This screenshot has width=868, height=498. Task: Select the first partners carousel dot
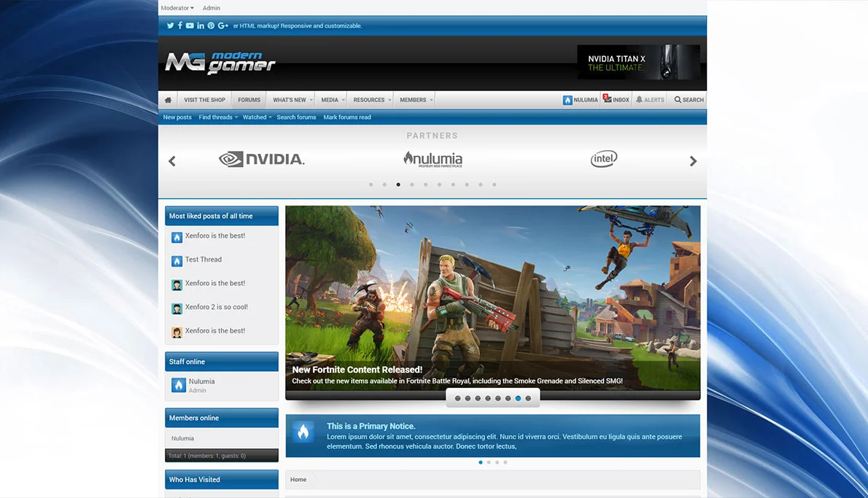[371, 184]
